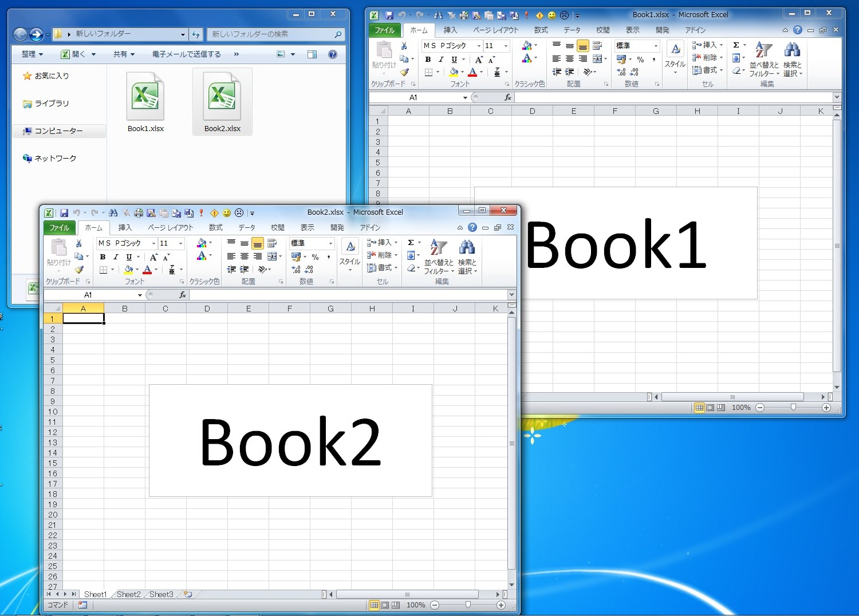Click the fx insert function icon in Book2
Viewport: 859px width, 616px height.
pos(183,295)
